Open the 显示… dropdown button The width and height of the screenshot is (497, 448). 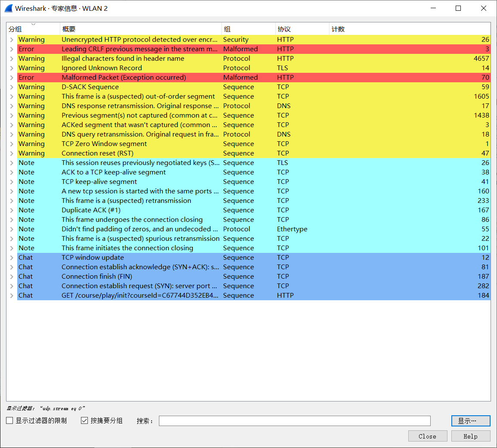[x=471, y=421]
